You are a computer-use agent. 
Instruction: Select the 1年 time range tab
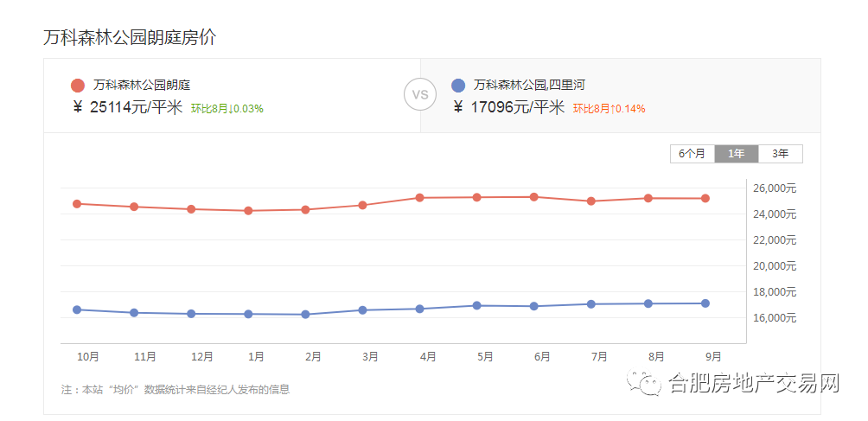point(737,154)
